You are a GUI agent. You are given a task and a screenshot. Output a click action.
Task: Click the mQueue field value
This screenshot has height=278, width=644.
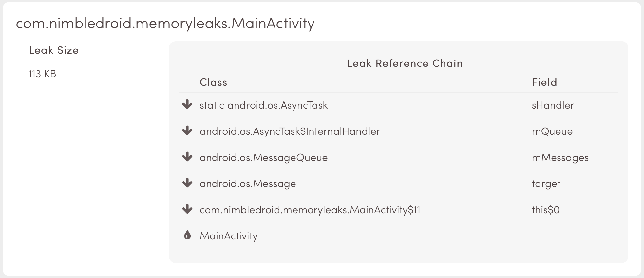(x=552, y=131)
